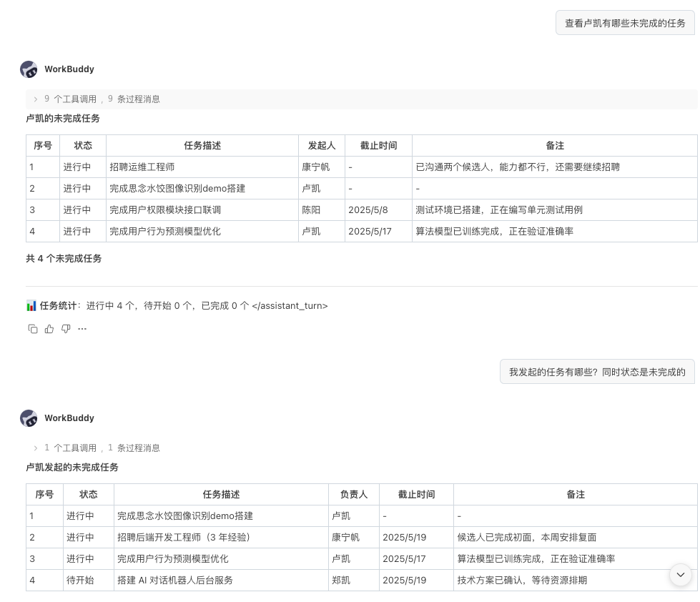This screenshot has height=602, width=700.
Task: Select second table's 完成用户行为预测模型优化 cell
Action: click(x=221, y=558)
